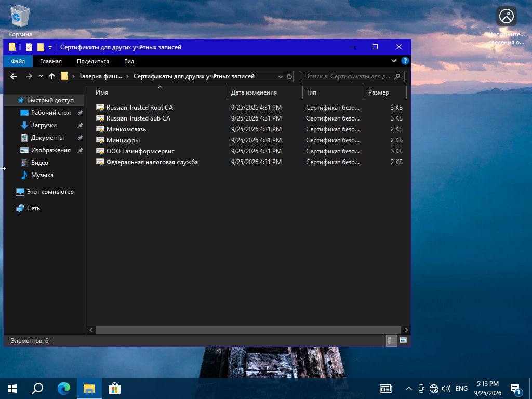The width and height of the screenshot is (532, 399).
Task: Expand the root breadcrumb chevron after folder icon
Action: click(73, 77)
